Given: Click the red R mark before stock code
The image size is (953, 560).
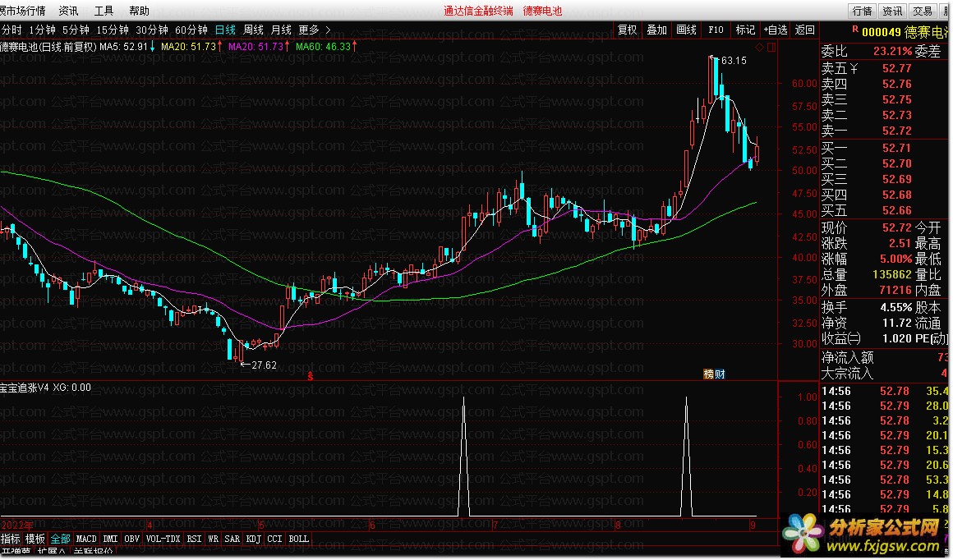Looking at the screenshot, I should [x=855, y=30].
